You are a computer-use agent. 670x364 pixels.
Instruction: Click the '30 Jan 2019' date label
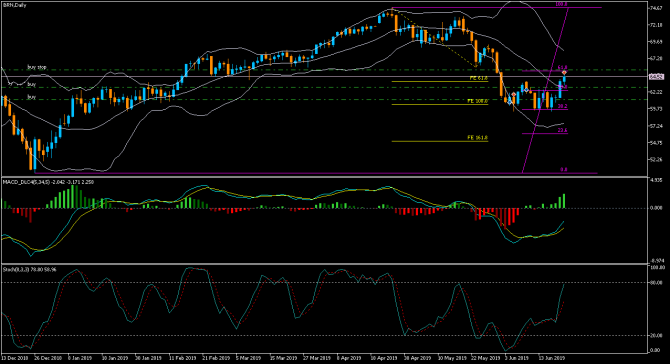coord(148,358)
